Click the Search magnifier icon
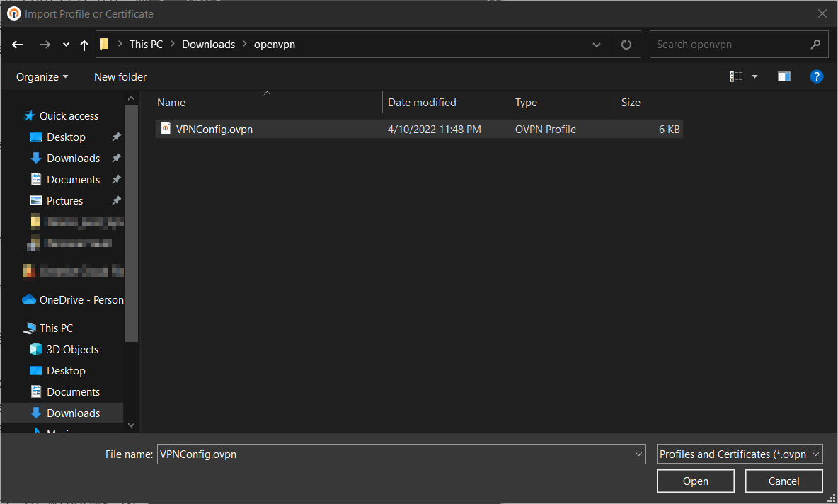838x504 pixels. (x=816, y=44)
